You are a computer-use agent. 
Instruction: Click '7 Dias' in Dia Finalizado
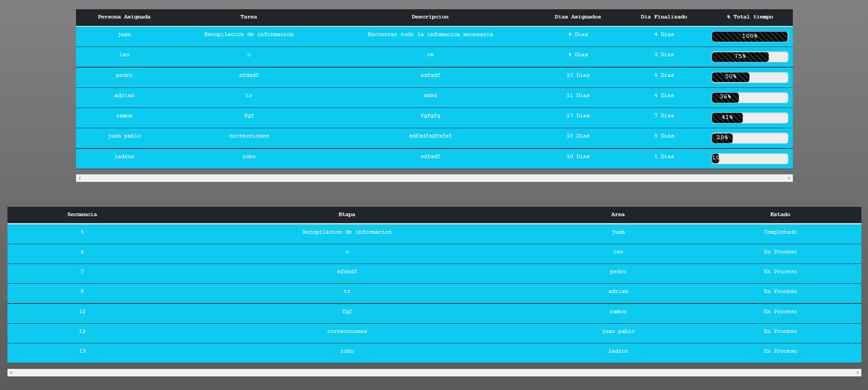coord(664,116)
